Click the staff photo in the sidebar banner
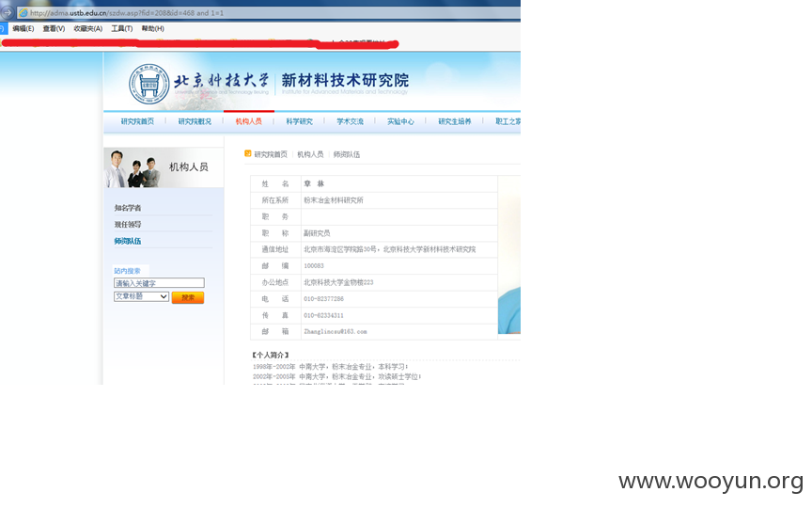The width and height of the screenshot is (812, 508). (133, 168)
